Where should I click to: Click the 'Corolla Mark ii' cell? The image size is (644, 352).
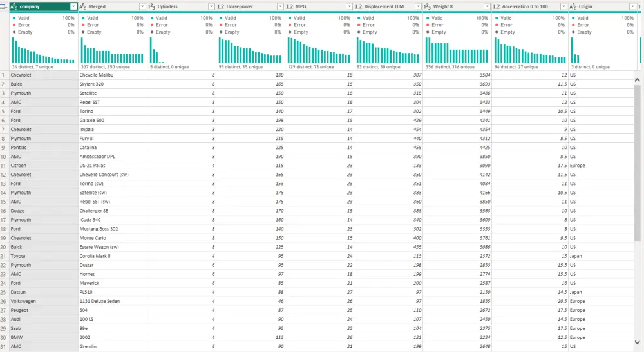(113, 256)
